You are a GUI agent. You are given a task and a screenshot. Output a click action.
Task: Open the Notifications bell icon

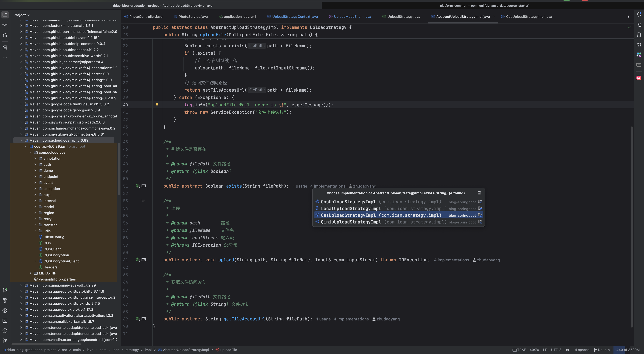[x=639, y=14]
